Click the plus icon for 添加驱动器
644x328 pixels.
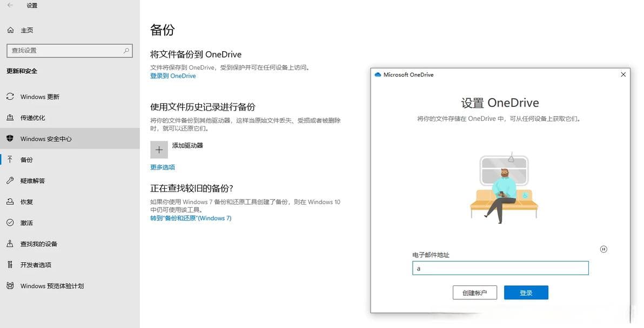click(159, 149)
